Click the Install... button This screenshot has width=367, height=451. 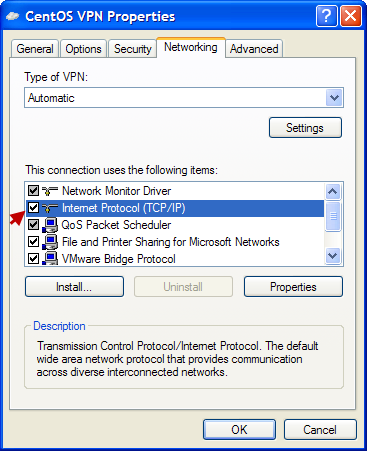click(x=74, y=287)
